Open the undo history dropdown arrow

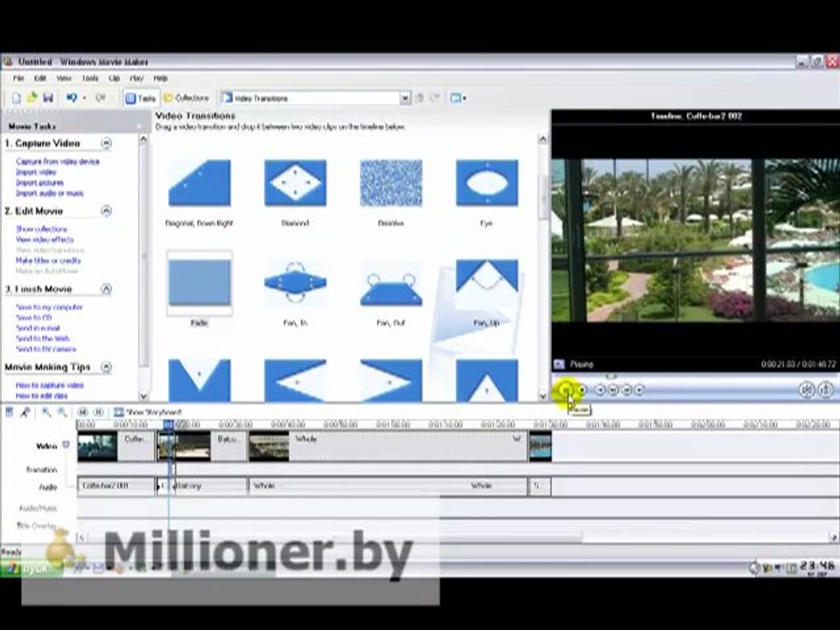point(84,98)
